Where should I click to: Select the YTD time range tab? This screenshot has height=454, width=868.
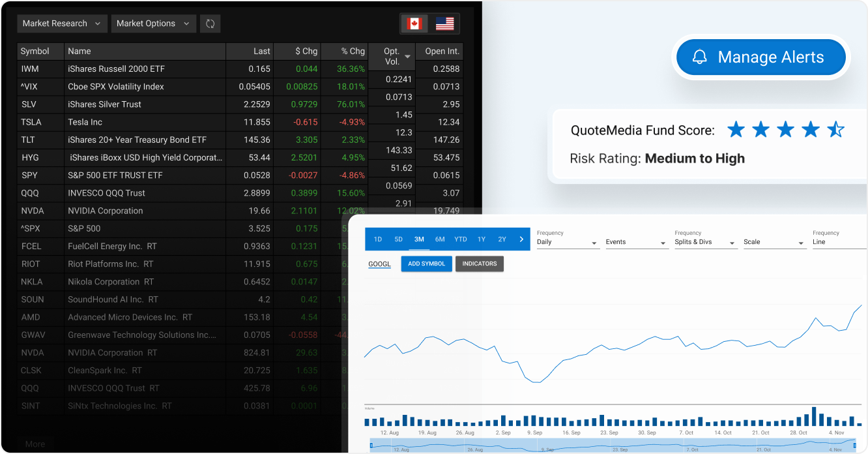click(x=461, y=239)
